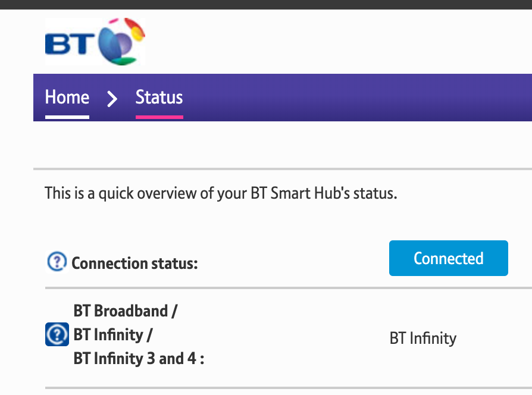Click the Smart Hub overview description text
532x395 pixels.
(x=220, y=194)
